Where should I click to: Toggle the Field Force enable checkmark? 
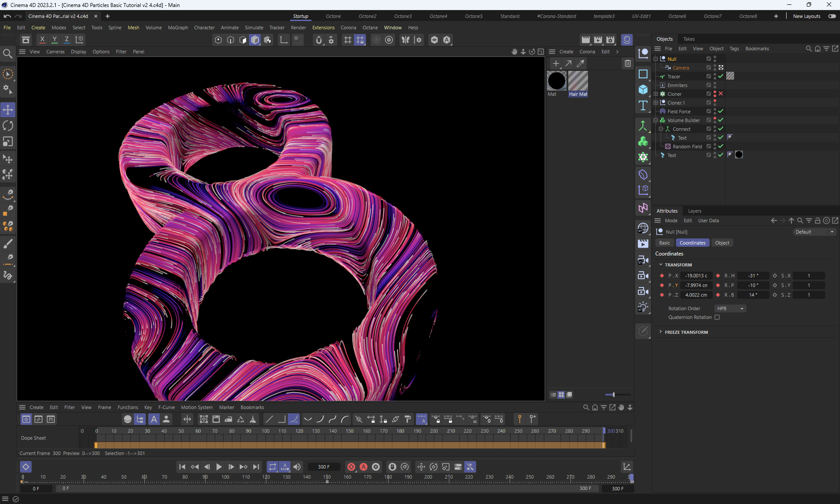pyautogui.click(x=721, y=111)
